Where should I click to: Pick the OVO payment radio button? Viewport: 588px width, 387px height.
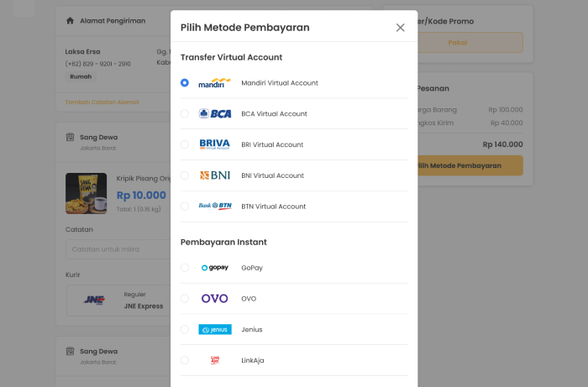[x=185, y=299]
